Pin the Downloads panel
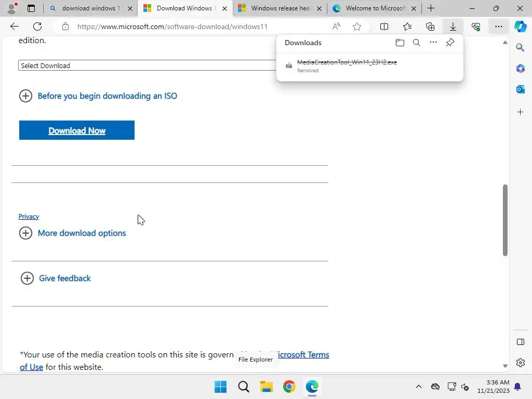532x399 pixels. (450, 43)
